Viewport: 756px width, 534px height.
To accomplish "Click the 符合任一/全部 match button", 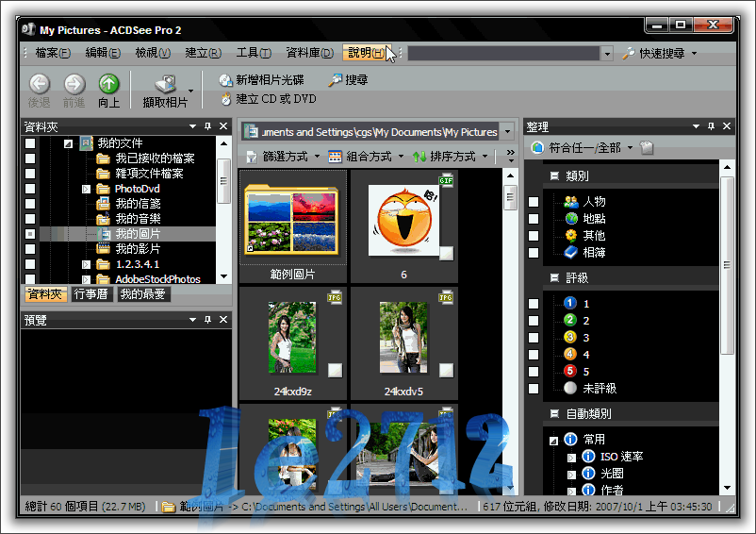I will click(x=580, y=148).
